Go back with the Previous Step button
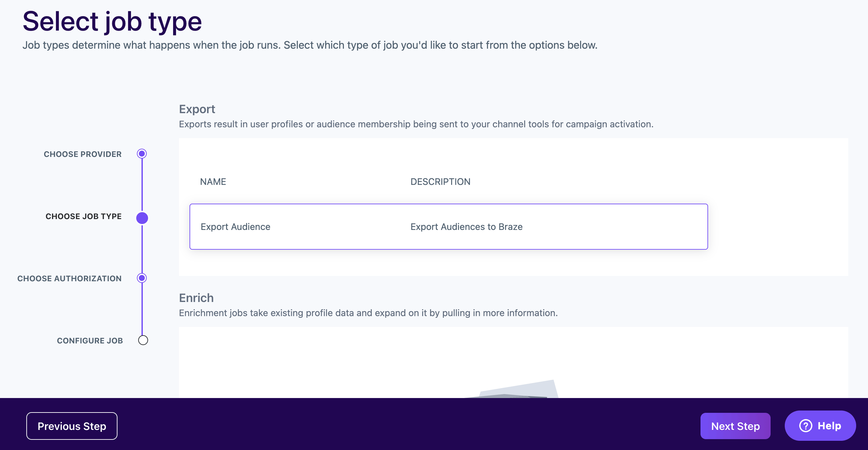The width and height of the screenshot is (868, 450). 72,426
